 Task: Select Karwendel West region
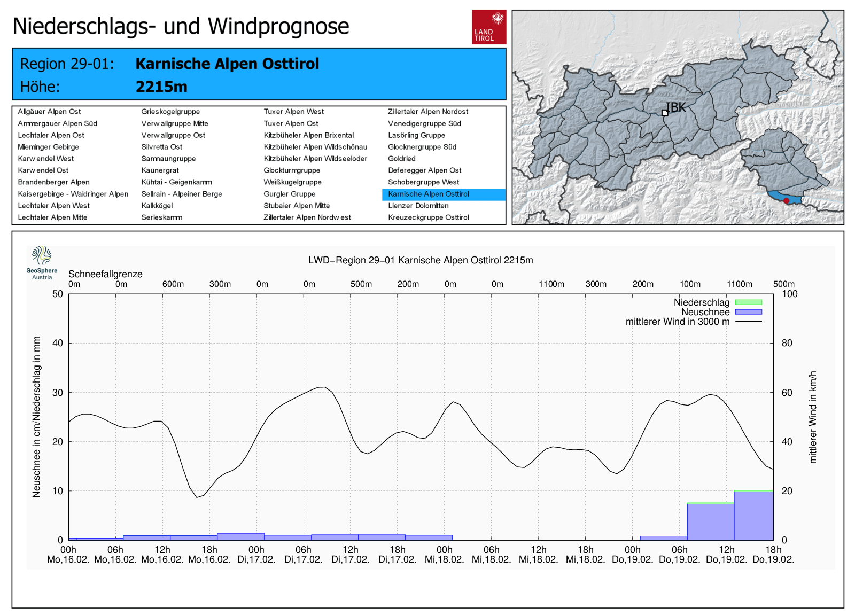(x=45, y=159)
